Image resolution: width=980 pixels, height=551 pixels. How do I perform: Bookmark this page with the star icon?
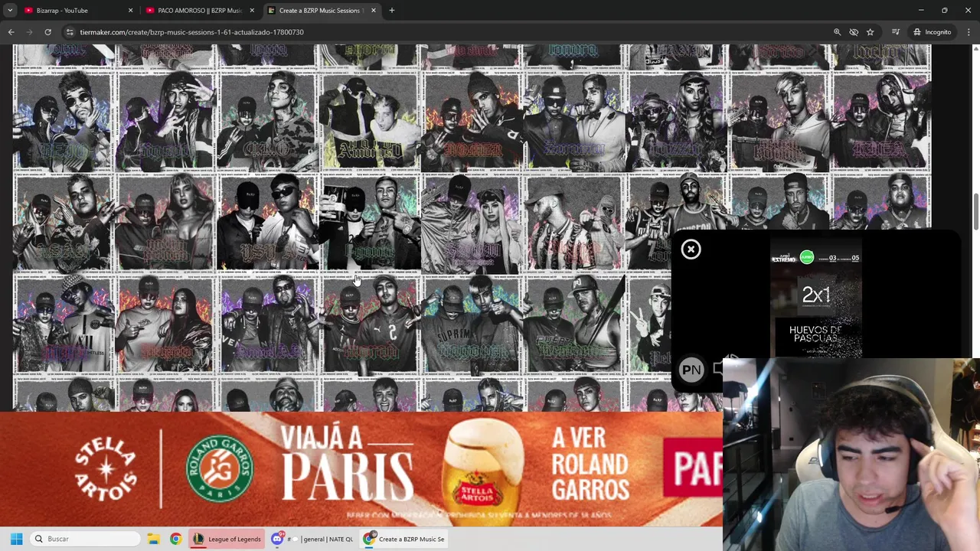[870, 32]
